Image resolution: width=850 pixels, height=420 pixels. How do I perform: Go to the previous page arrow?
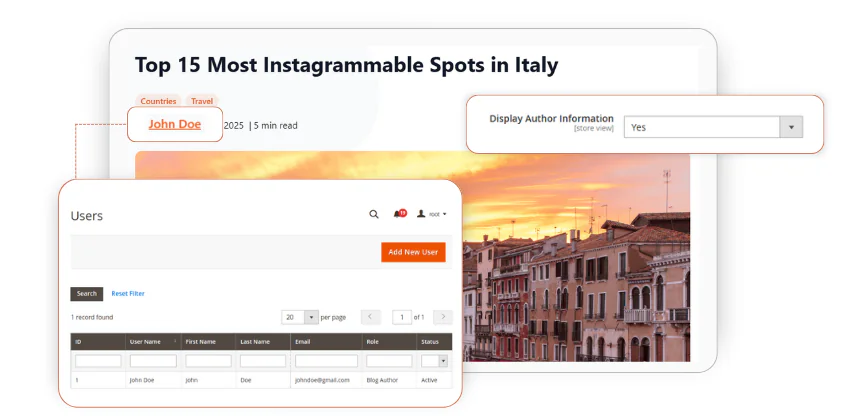coord(370,317)
